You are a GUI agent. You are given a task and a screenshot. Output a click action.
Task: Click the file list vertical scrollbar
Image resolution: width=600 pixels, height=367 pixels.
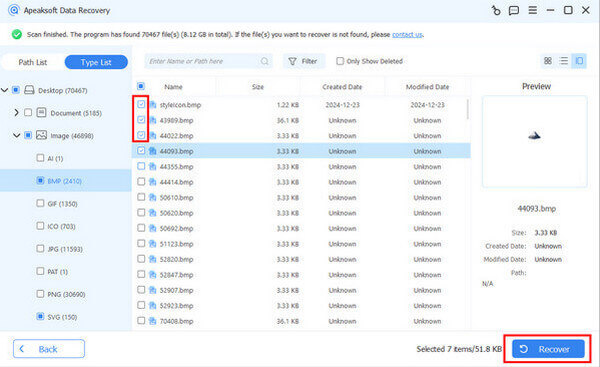[x=467, y=109]
